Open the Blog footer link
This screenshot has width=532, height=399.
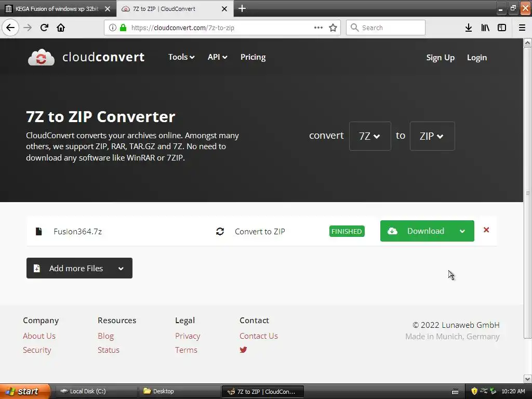(105, 336)
